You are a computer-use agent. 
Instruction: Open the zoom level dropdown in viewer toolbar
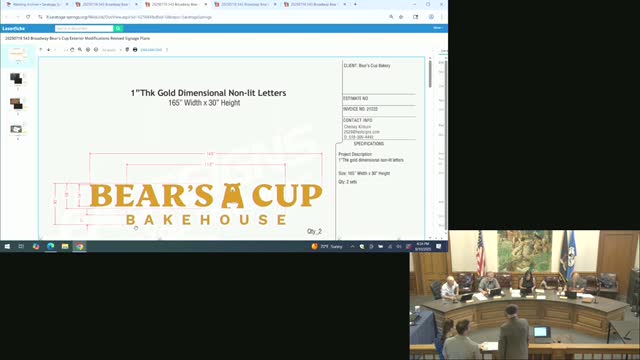[x=111, y=50]
